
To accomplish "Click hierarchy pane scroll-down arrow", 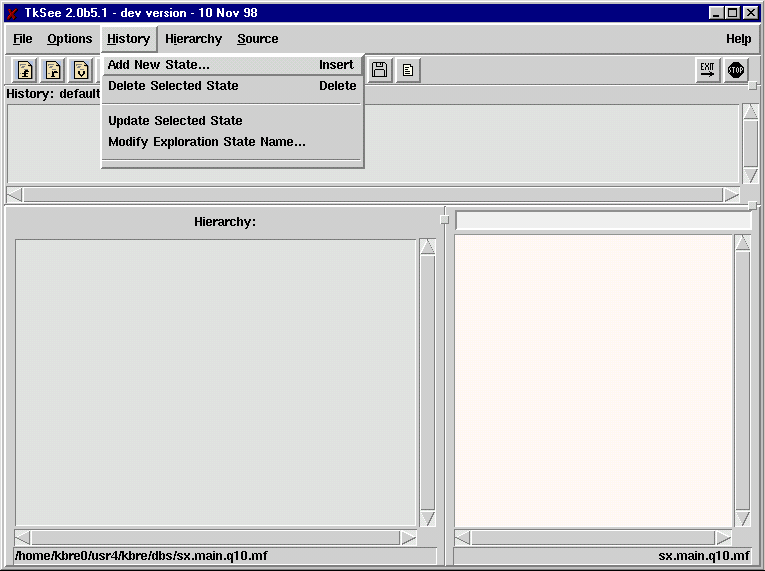I will (x=427, y=518).
